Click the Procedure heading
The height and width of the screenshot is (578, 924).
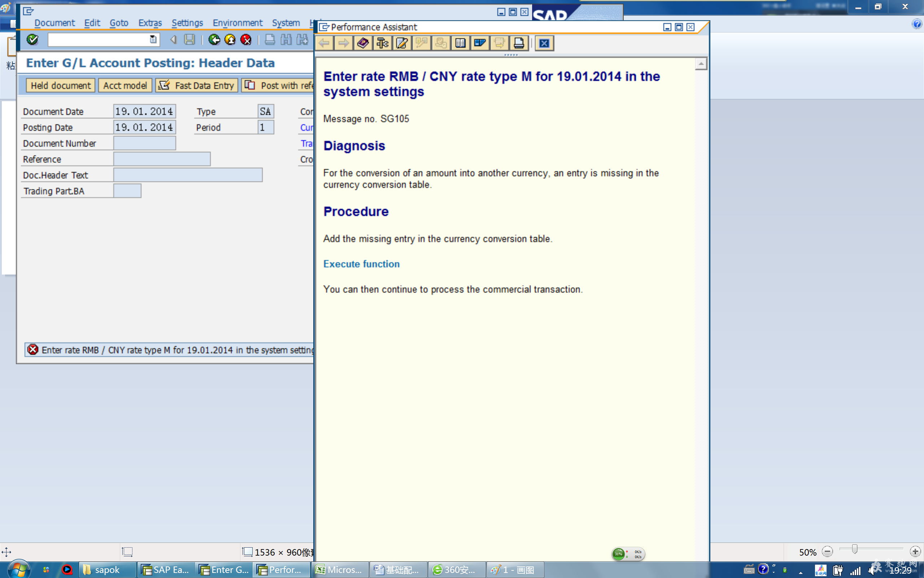(356, 211)
